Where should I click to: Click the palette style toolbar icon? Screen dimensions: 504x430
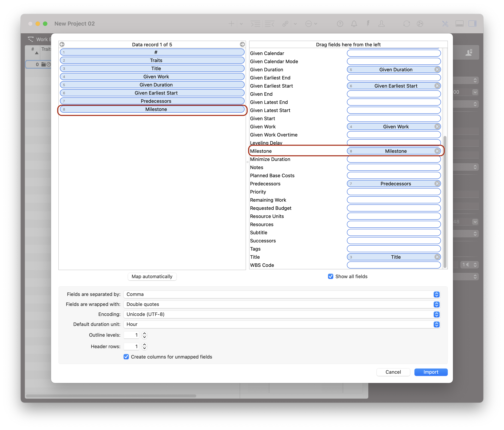[420, 24]
